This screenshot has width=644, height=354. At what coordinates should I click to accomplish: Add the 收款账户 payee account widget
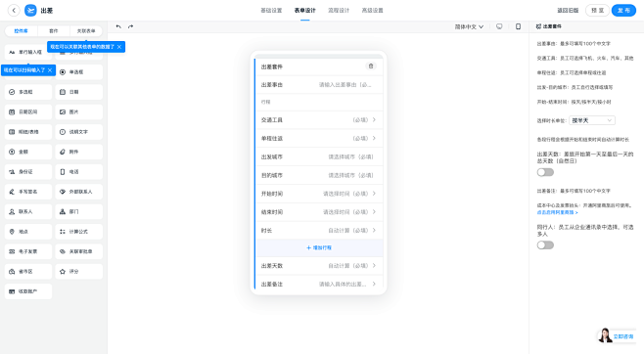point(28,291)
